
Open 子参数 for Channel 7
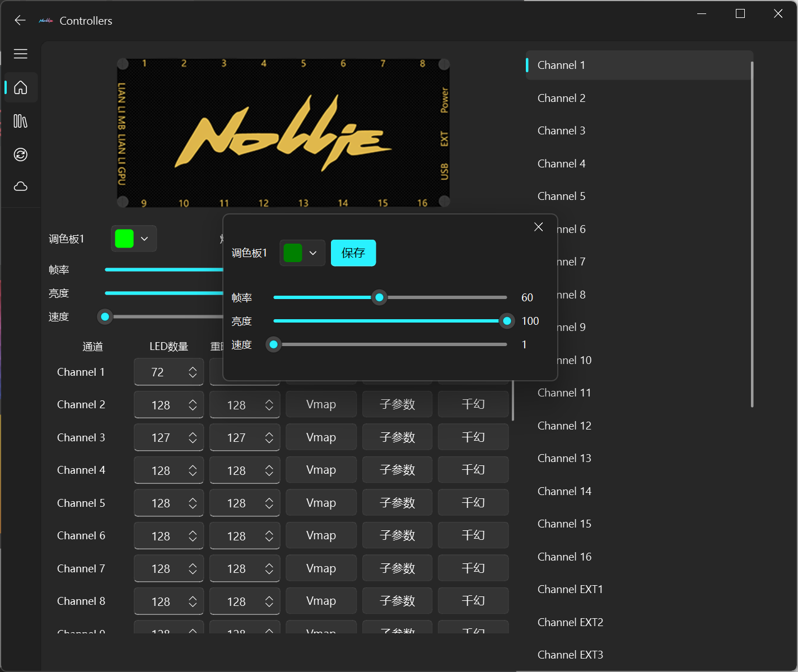point(397,568)
